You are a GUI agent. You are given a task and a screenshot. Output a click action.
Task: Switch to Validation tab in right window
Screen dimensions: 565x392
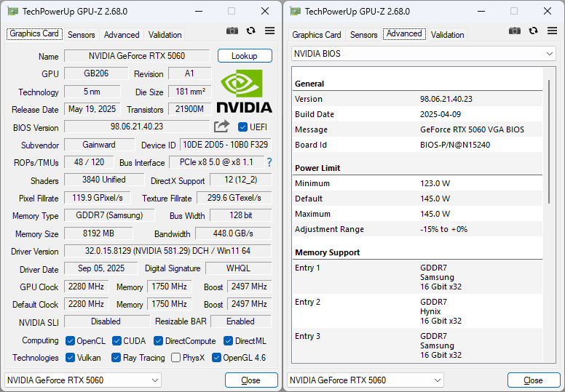click(447, 35)
